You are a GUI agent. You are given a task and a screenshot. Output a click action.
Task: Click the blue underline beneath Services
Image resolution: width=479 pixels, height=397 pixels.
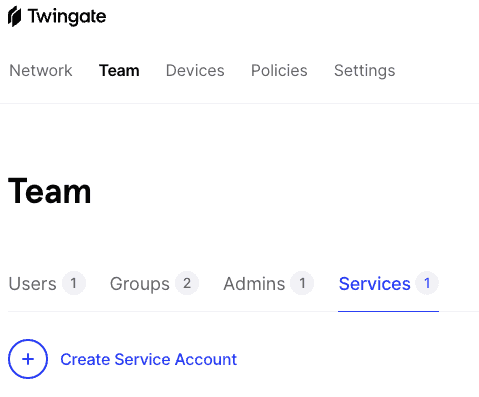coord(388,311)
